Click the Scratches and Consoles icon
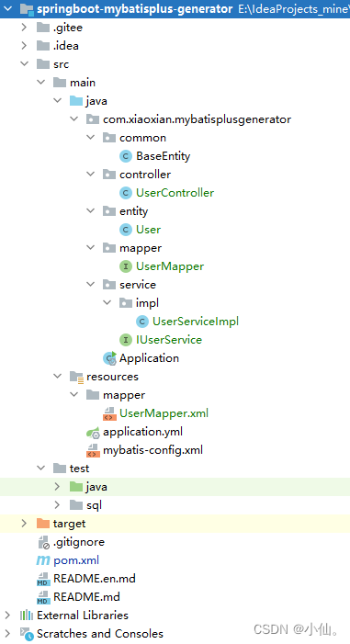The width and height of the screenshot is (350, 644). pyautogui.click(x=27, y=634)
